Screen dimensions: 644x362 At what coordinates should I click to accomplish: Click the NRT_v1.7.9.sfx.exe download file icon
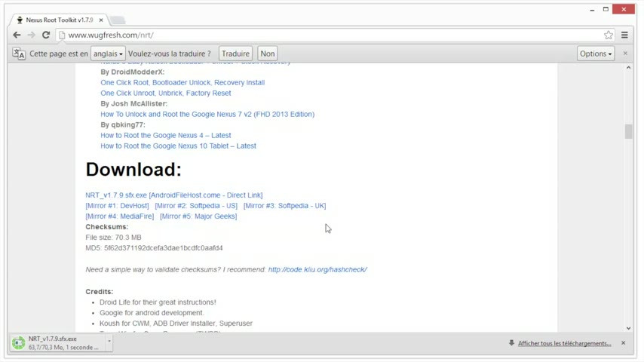point(19,342)
